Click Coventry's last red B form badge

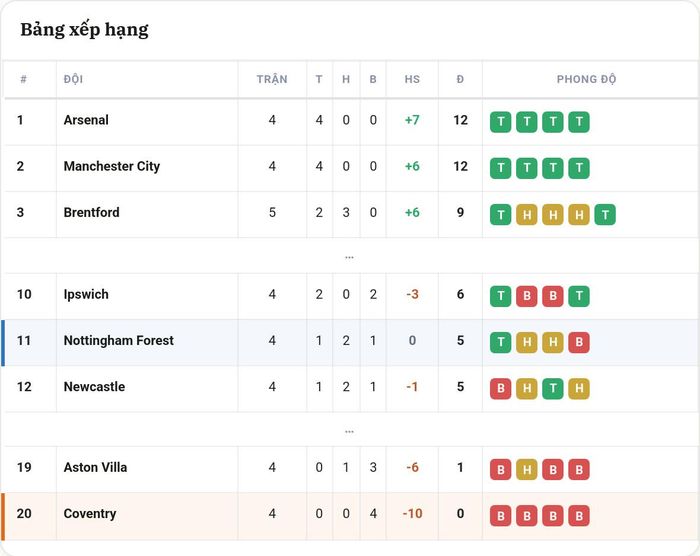pos(579,516)
